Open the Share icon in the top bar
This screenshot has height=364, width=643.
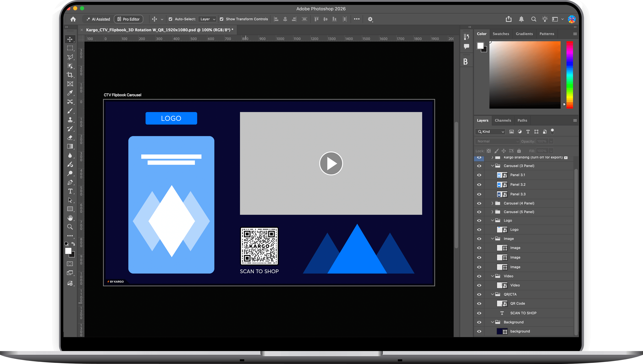(508, 19)
